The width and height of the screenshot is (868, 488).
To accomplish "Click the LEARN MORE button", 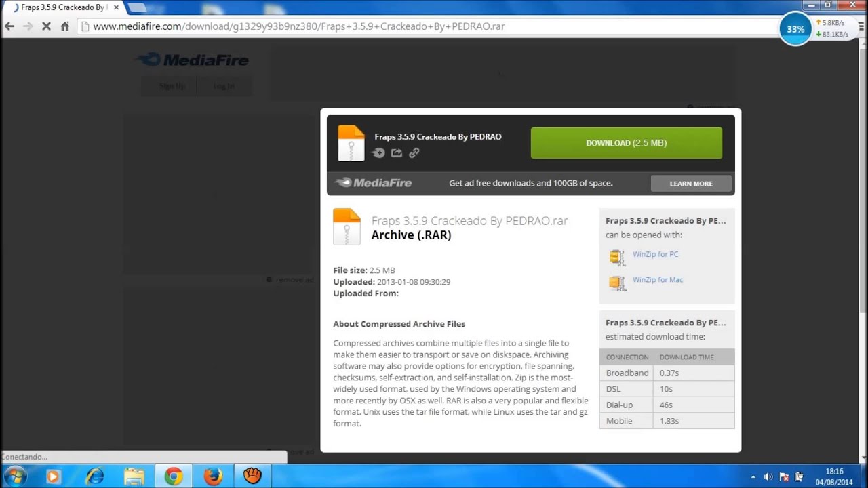I will (x=691, y=184).
